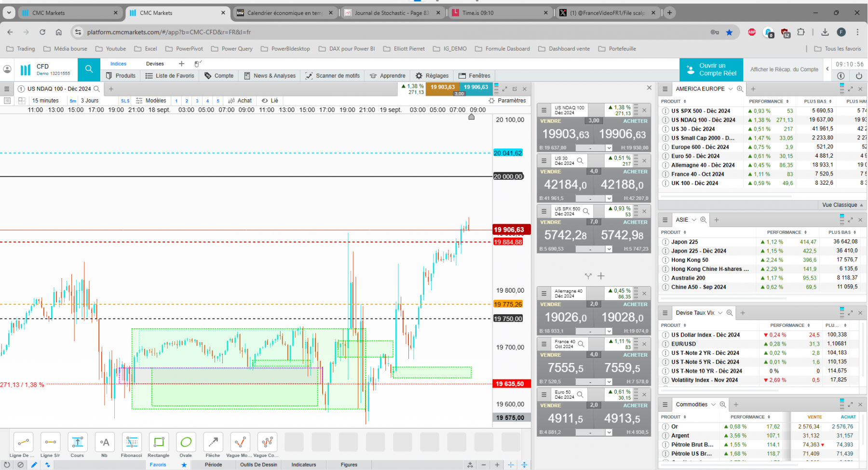
Task: Click the orange 19 775,26 price level marker
Action: (508, 304)
